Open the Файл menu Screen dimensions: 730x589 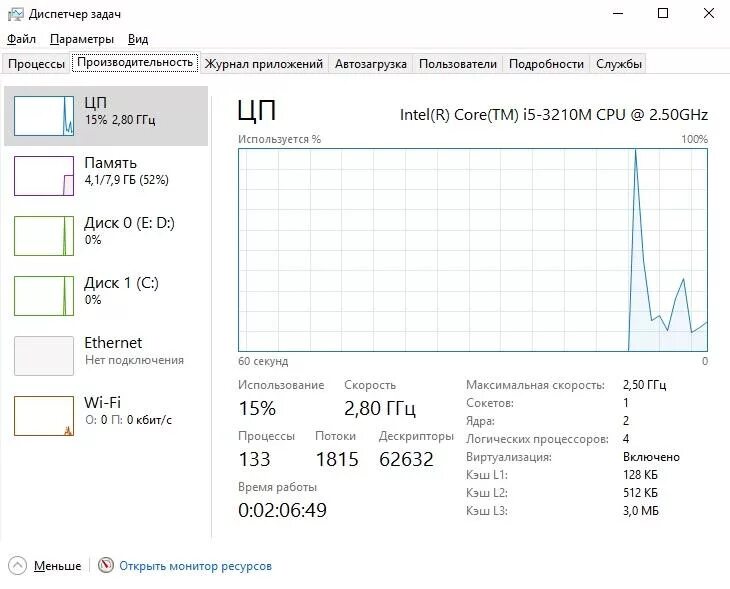tap(21, 39)
